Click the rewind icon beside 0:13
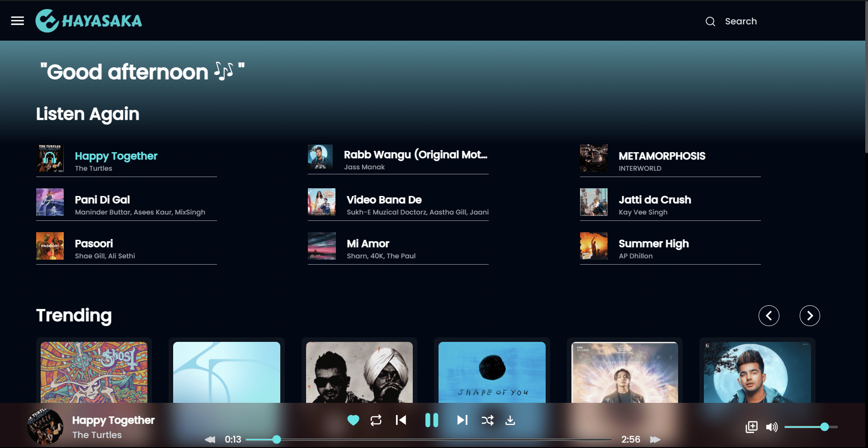 (210, 439)
